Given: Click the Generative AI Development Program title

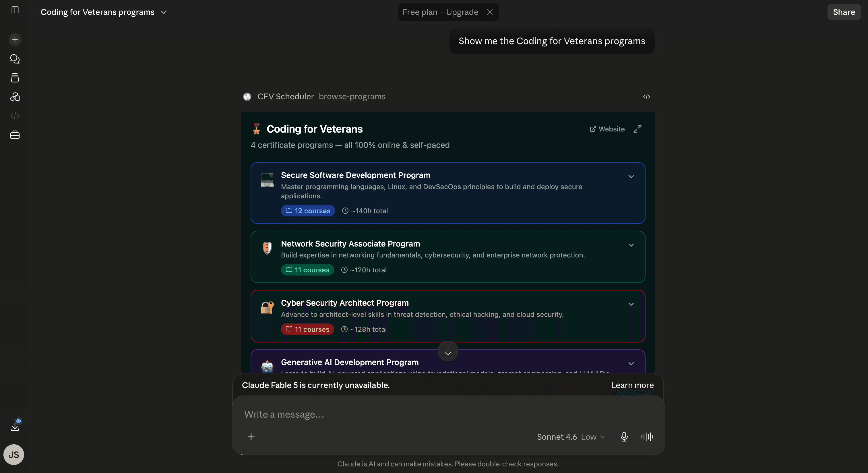Looking at the screenshot, I should tap(350, 362).
